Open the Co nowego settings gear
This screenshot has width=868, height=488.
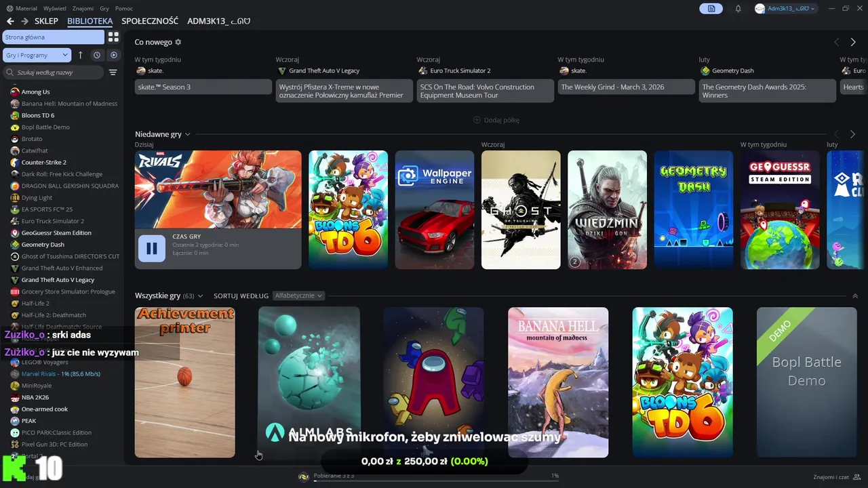coord(178,42)
